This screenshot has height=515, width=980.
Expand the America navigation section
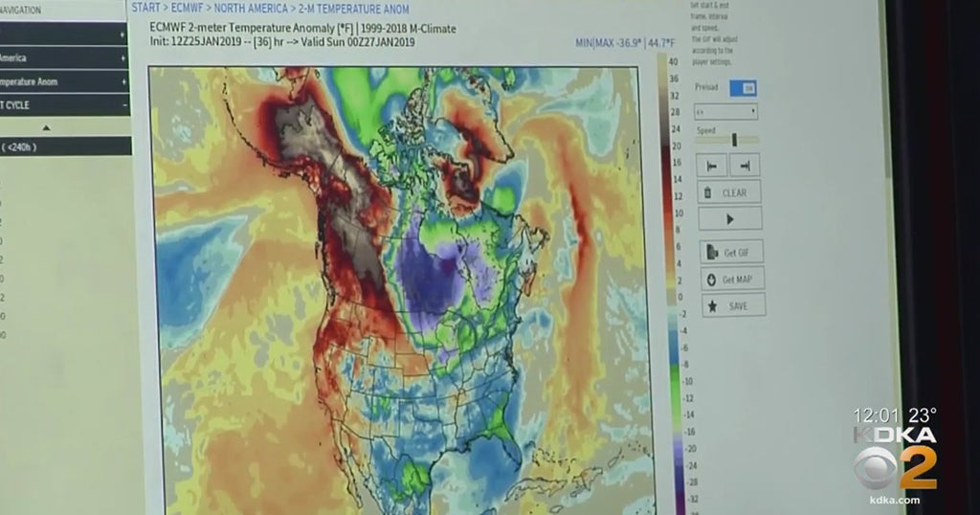pos(64,57)
